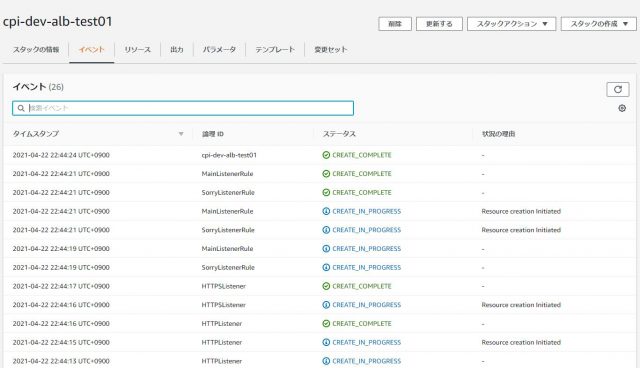This screenshot has width=640, height=368.
Task: Click CREATE_COMPLETE status for cpi-dev-alb-test01 row
Action: pos(362,155)
